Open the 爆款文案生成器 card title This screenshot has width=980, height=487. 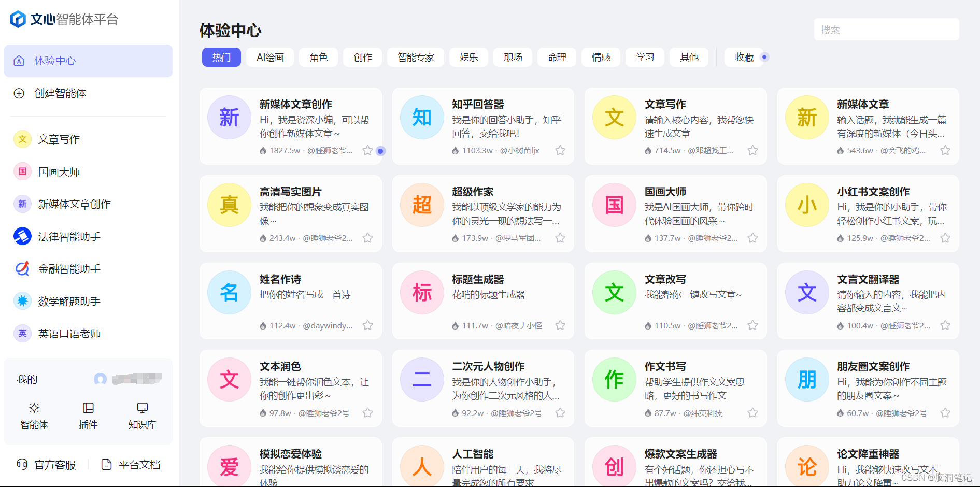pos(681,454)
